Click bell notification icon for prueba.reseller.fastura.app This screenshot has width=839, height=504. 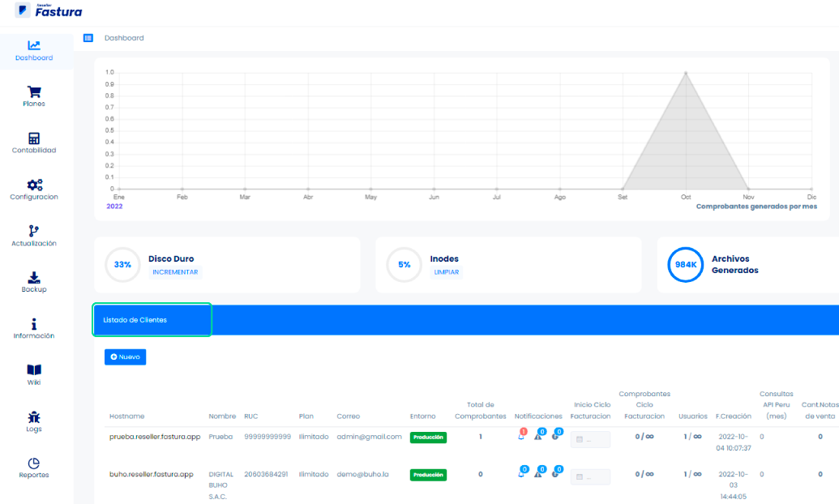(x=520, y=437)
